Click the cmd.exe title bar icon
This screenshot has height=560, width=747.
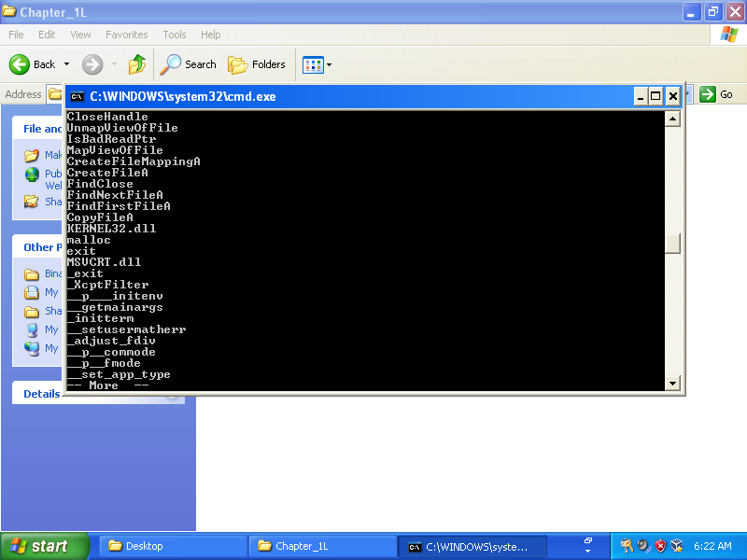[78, 96]
